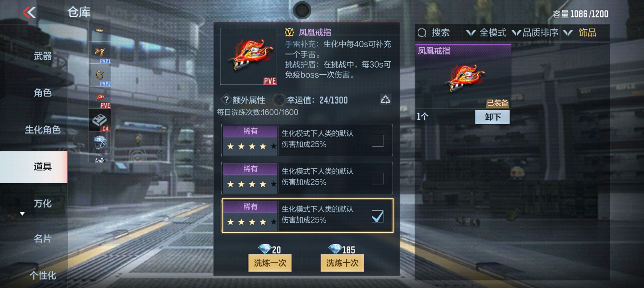Image resolution: width=644 pixels, height=288 pixels.
Task: Select the 凤凰戒指 item thumbnail card
Action: pyautogui.click(x=463, y=76)
